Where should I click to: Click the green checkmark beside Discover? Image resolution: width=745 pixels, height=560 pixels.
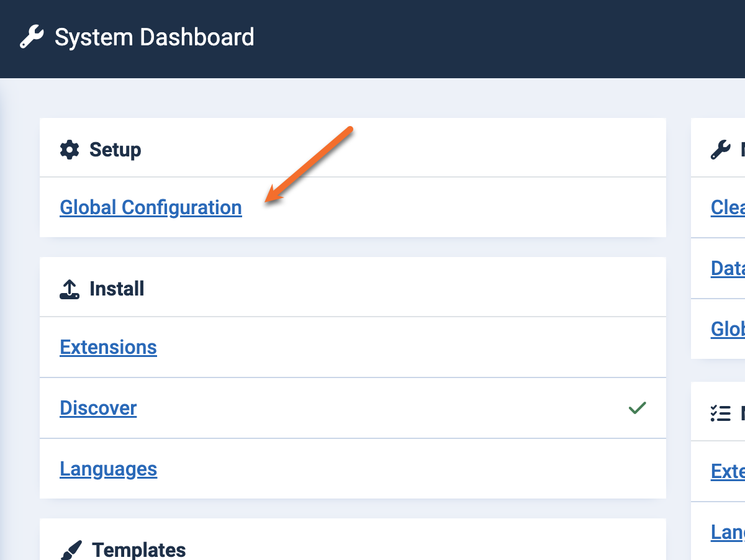(636, 408)
